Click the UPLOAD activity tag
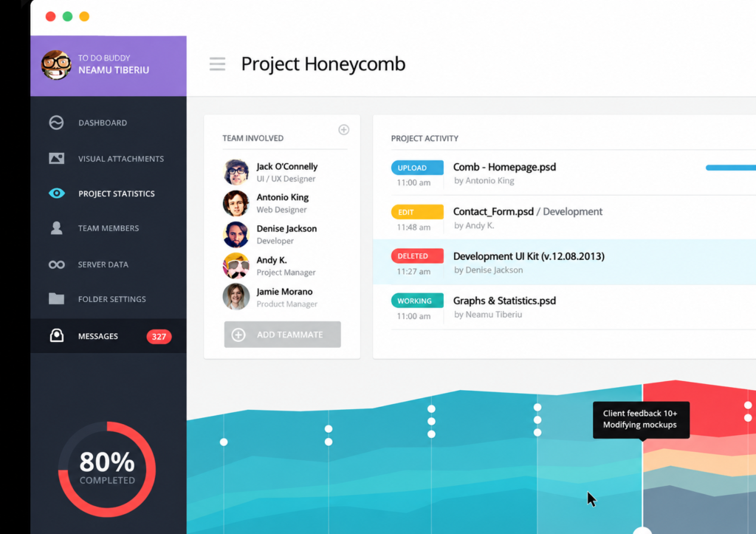The height and width of the screenshot is (534, 756). pos(417,168)
